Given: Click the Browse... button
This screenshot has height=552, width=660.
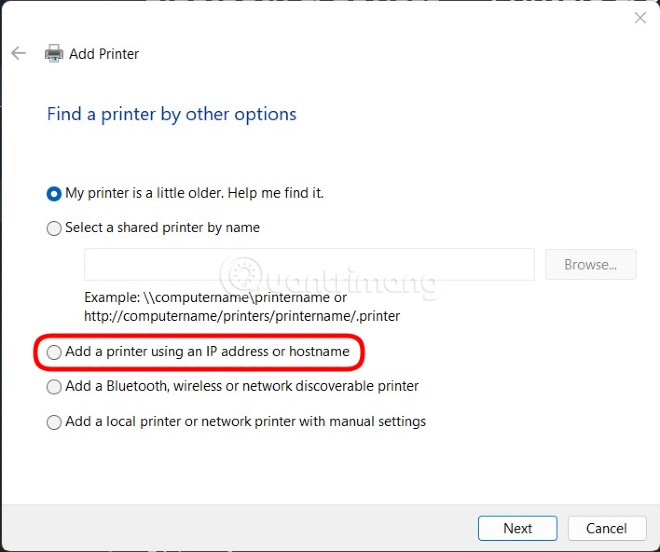Looking at the screenshot, I should pos(591,264).
